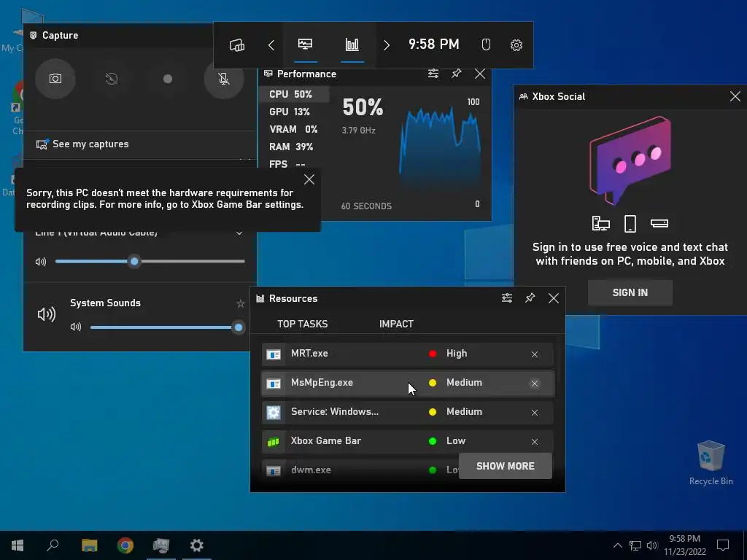
Task: Sort by TOP TASKS column
Action: pos(303,324)
